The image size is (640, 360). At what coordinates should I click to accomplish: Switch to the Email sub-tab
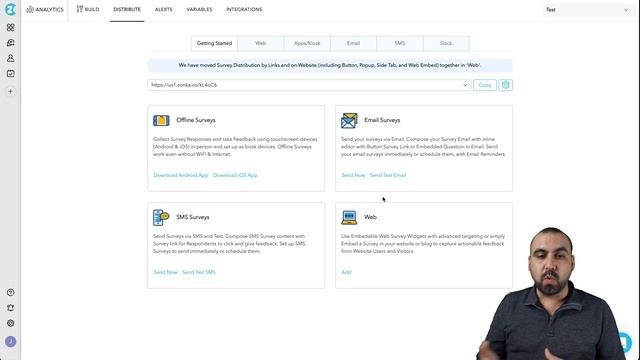click(x=353, y=43)
